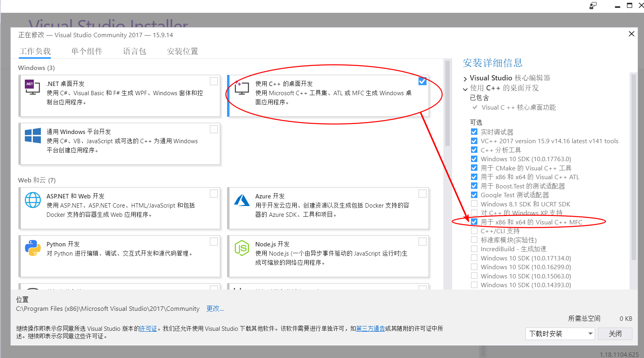Check the C++/CLI 支持 option

coord(474,231)
